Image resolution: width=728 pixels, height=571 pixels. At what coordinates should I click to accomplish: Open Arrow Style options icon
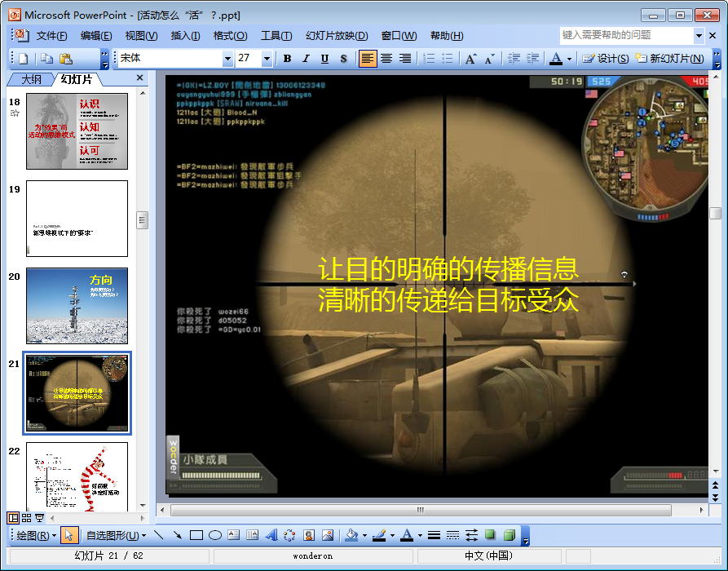tap(471, 535)
